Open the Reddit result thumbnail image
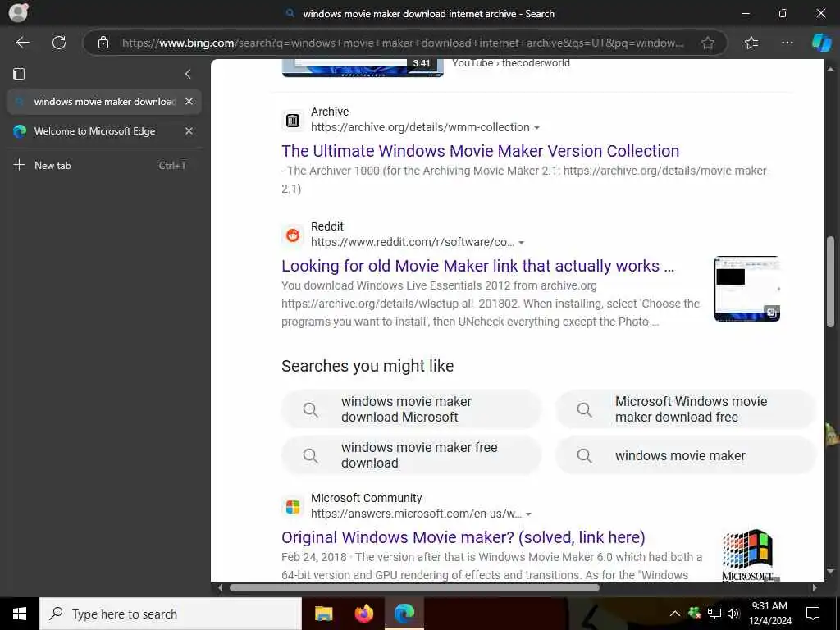This screenshot has height=630, width=840. 746,289
